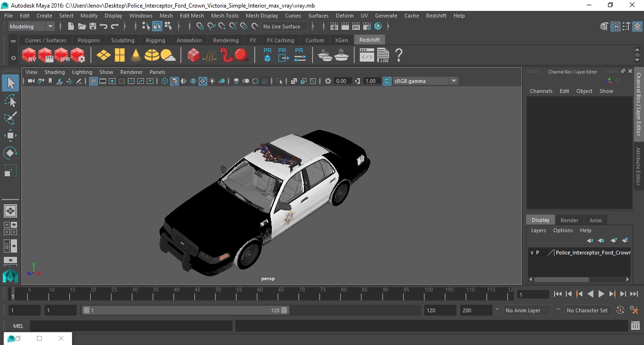Screen dimensions: 644x345
Task: Create Redshift physical light diamond icon
Action: pos(103,55)
